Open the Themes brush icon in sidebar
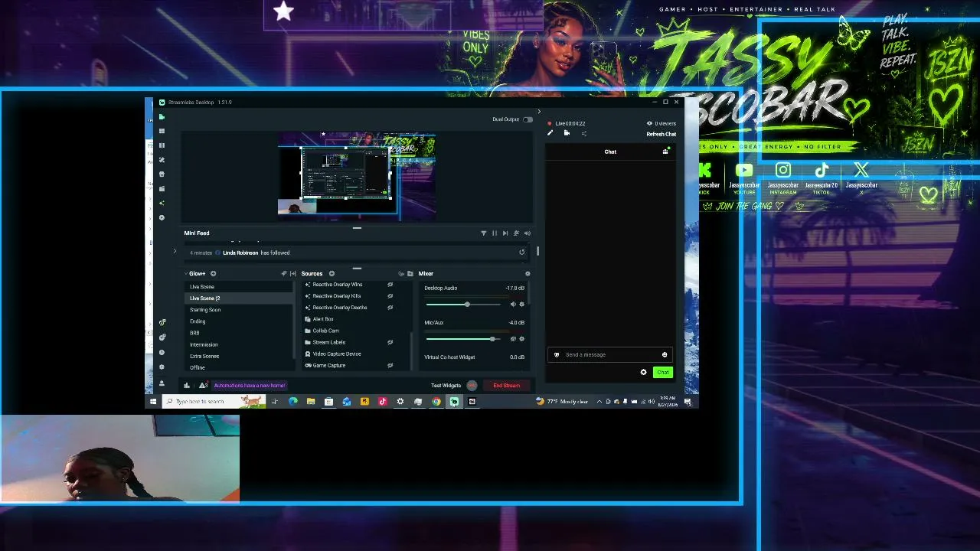Viewport: 980px width, 551px height. pyautogui.click(x=162, y=160)
